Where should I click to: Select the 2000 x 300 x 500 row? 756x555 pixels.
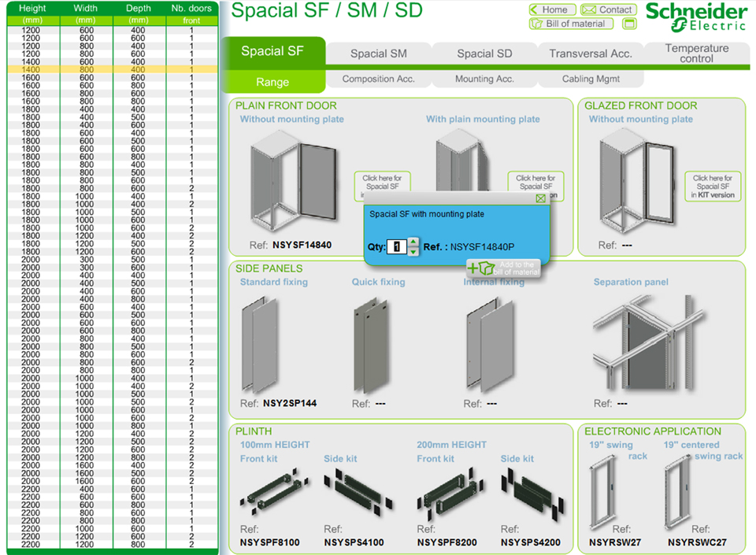point(113,259)
